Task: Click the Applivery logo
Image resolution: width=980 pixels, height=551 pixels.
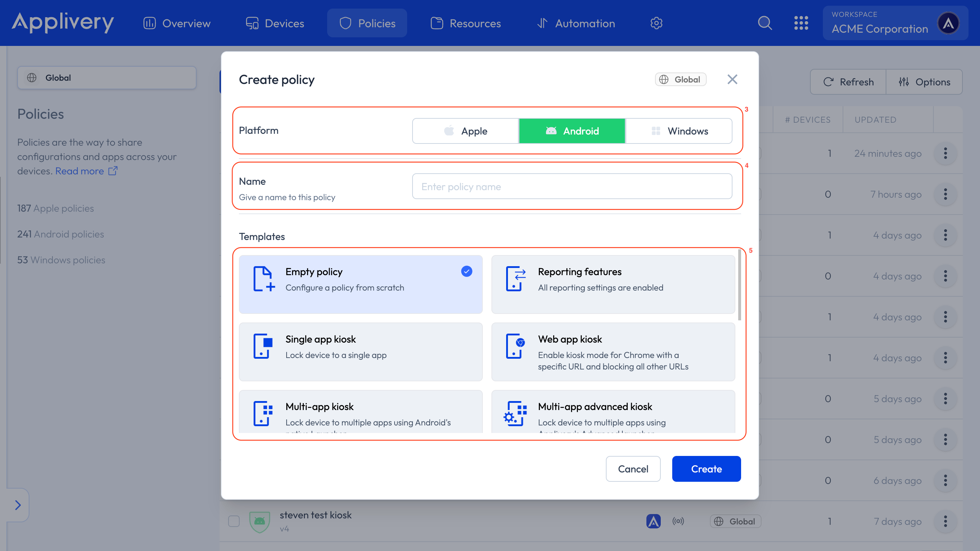Action: pos(63,23)
